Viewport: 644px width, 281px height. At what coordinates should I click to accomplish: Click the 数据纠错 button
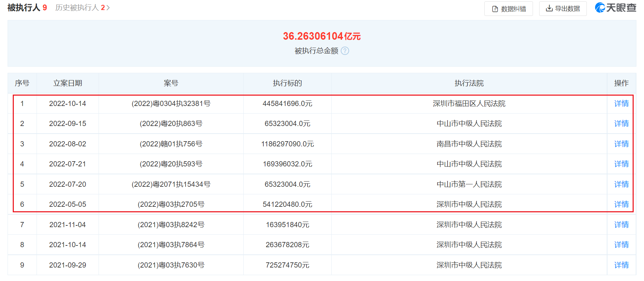509,9
